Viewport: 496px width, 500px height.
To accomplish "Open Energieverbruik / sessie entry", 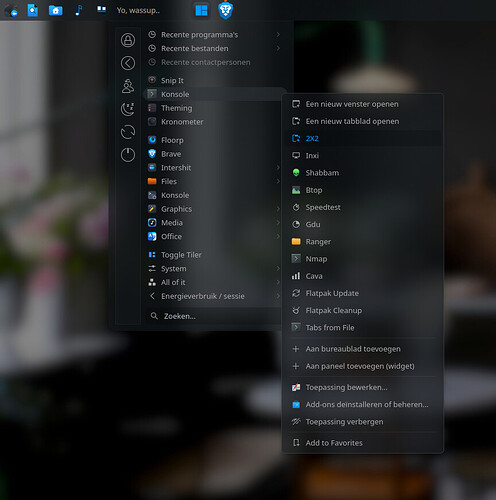I will 213,296.
